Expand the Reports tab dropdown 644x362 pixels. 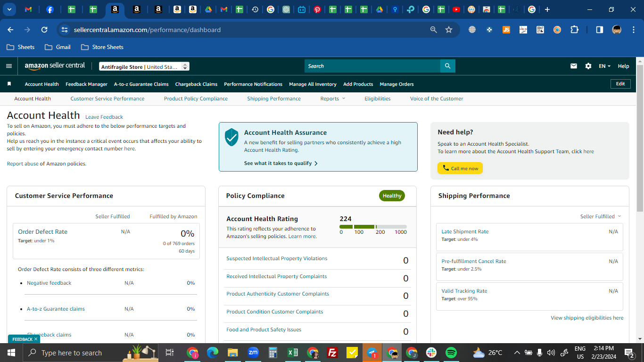pos(333,99)
